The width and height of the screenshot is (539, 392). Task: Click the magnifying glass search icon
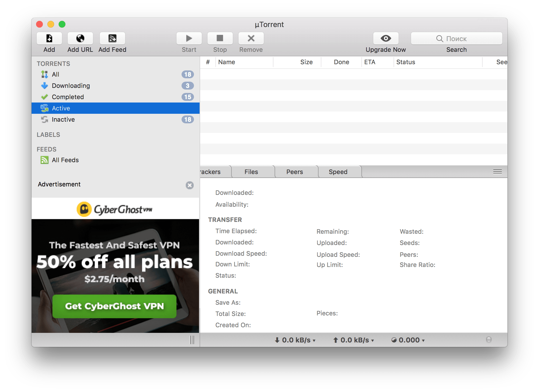439,39
